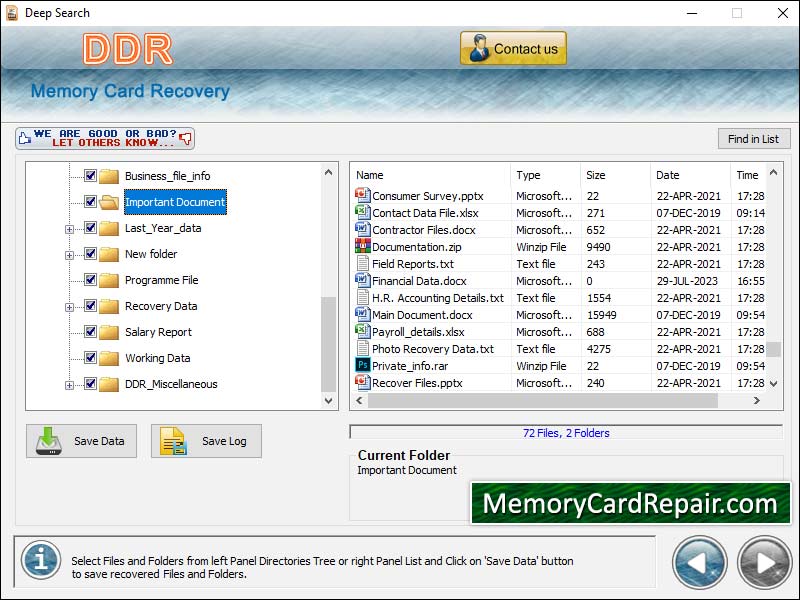The height and width of the screenshot is (600, 800).
Task: Click the green download icon on Save Data
Action: [x=50, y=440]
